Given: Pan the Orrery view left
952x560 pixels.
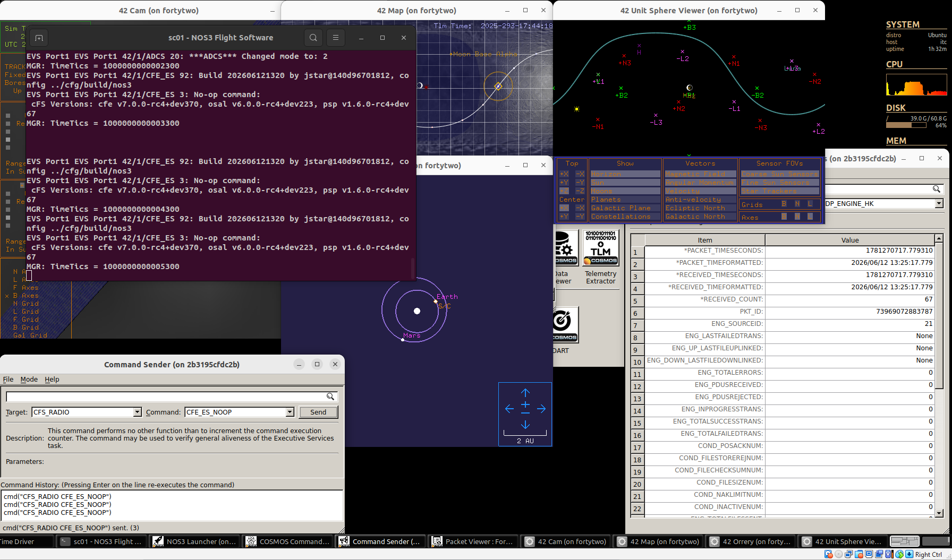Looking at the screenshot, I should pos(509,409).
